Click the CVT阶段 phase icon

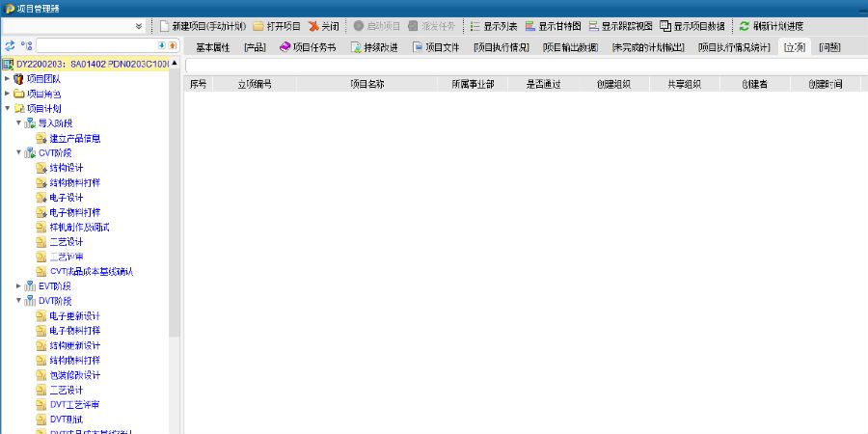coord(30,152)
